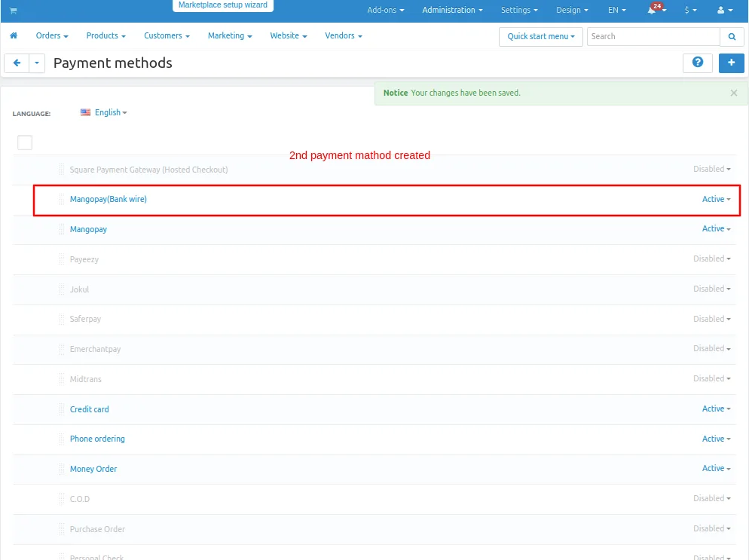Click the drag handle for Mangopay(Bank wire)
This screenshot has height=560, width=749.
pos(62,199)
